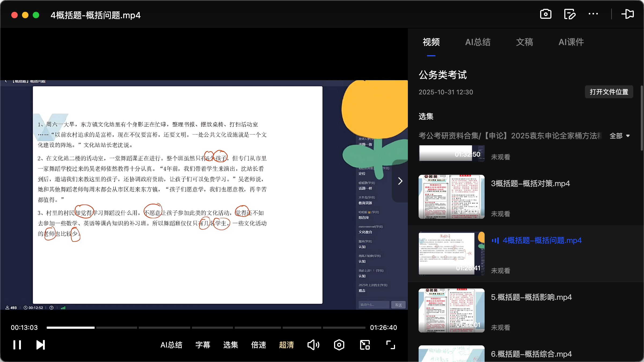The width and height of the screenshot is (644, 362).
Task: Enter picture-in-picture mode icon
Action: pos(364,345)
